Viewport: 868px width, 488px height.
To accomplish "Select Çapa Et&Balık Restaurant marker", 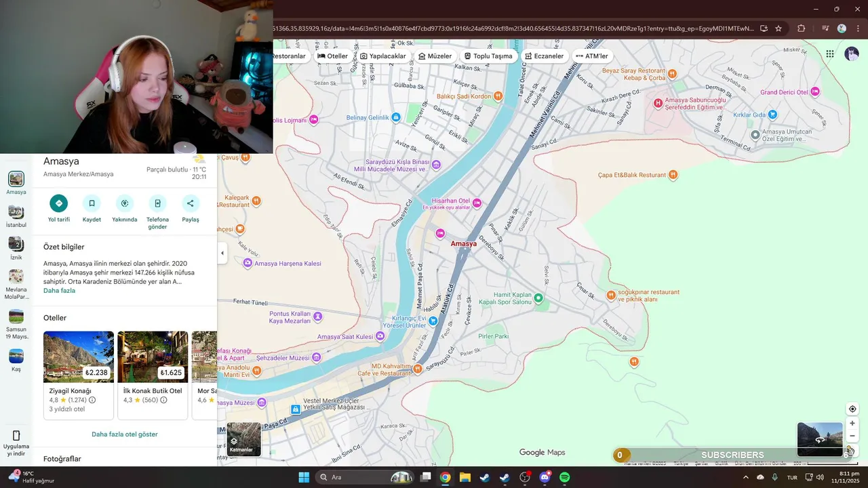I will (x=673, y=175).
